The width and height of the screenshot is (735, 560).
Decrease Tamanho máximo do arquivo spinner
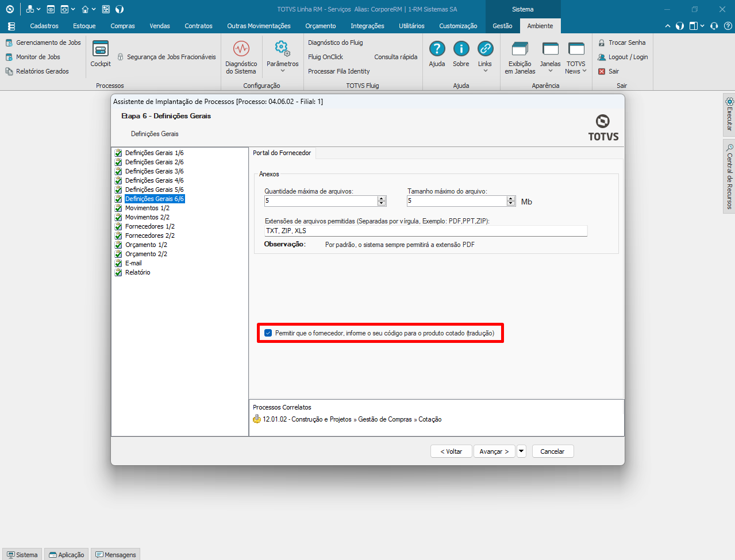[511, 203]
